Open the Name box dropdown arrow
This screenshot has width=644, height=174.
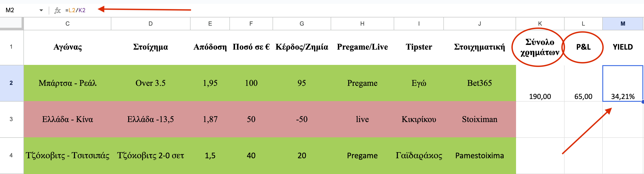pyautogui.click(x=41, y=10)
